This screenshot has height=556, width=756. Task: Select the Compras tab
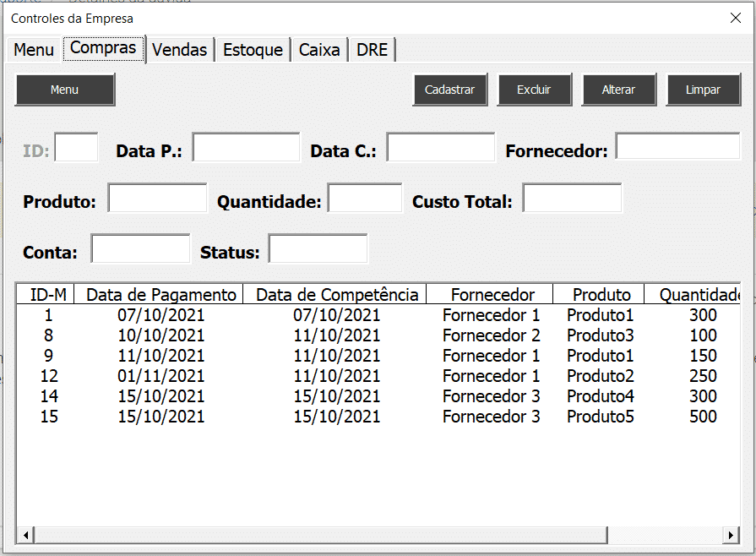click(103, 48)
